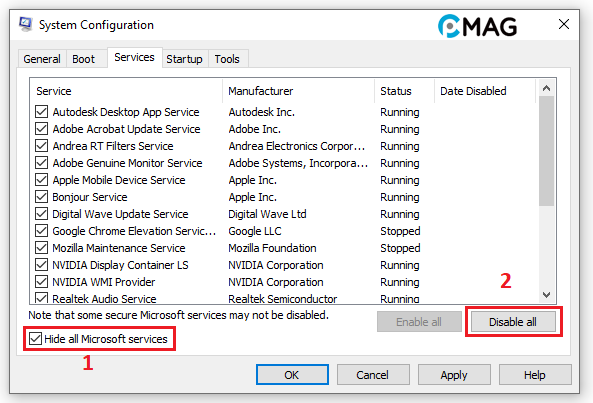Click the Cancel button
The height and width of the screenshot is (403, 593).
click(x=373, y=375)
